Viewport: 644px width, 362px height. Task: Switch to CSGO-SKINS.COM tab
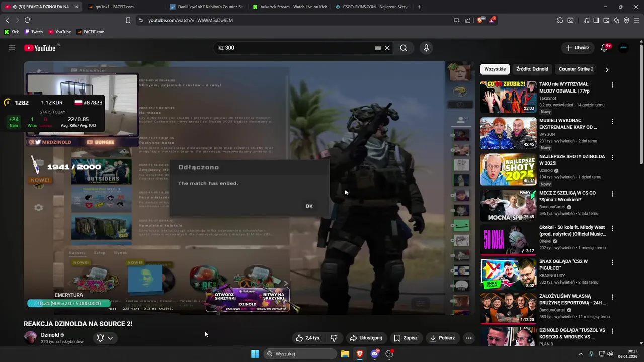point(371,7)
